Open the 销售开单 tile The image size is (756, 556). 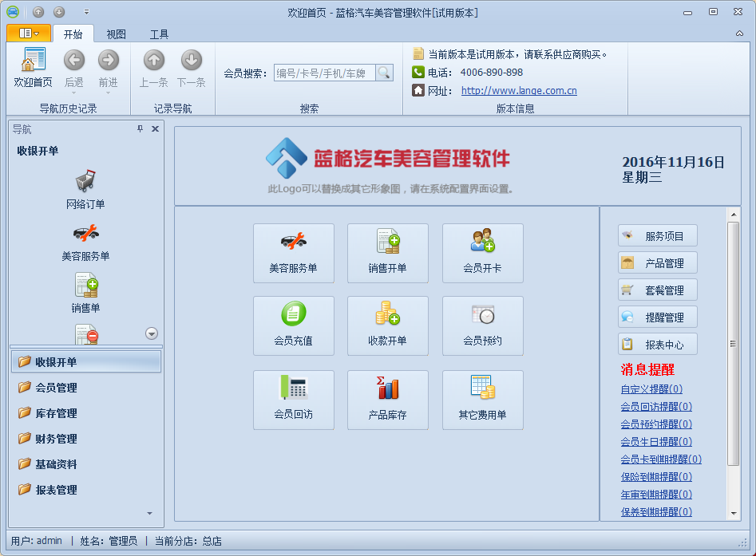388,253
